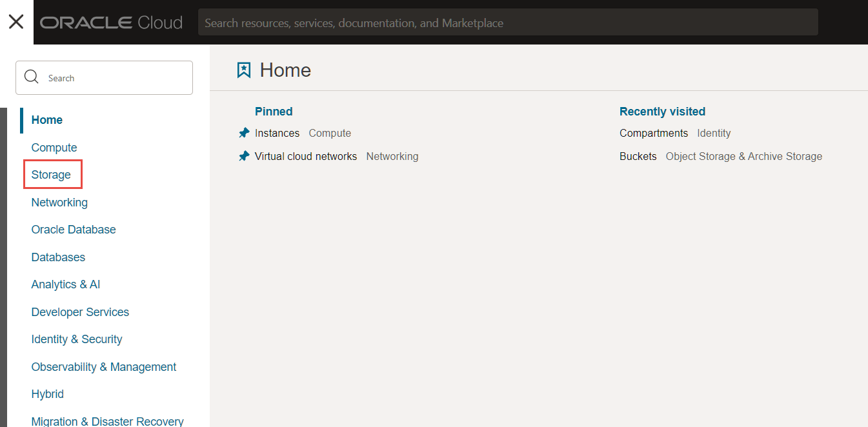Open the Compute menu category
The image size is (868, 427).
tap(54, 148)
